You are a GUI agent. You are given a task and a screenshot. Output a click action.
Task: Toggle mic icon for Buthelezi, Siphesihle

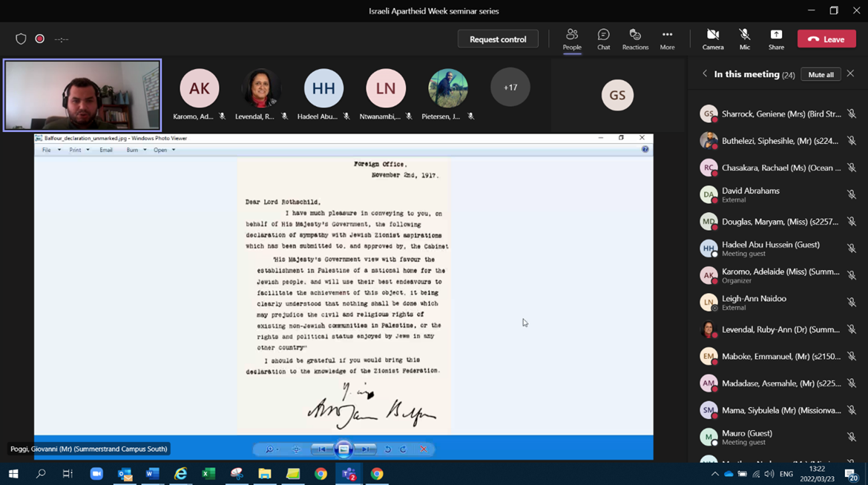click(x=852, y=141)
